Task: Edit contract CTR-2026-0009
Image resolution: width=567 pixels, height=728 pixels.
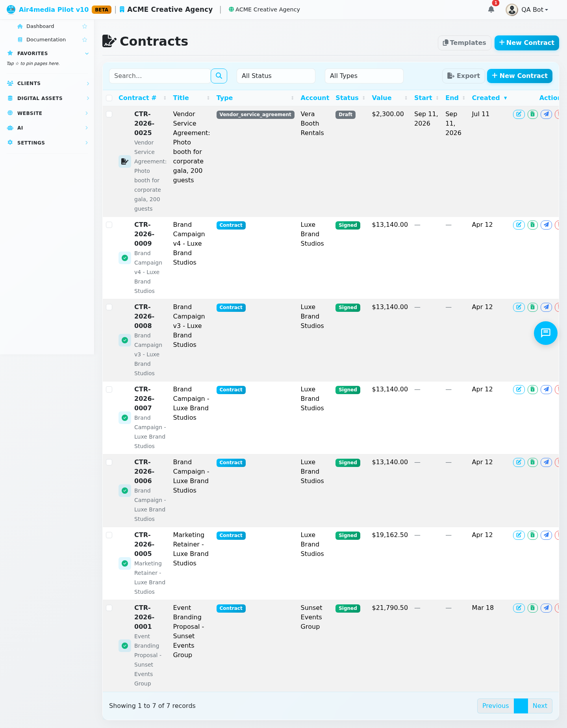Action: click(519, 225)
